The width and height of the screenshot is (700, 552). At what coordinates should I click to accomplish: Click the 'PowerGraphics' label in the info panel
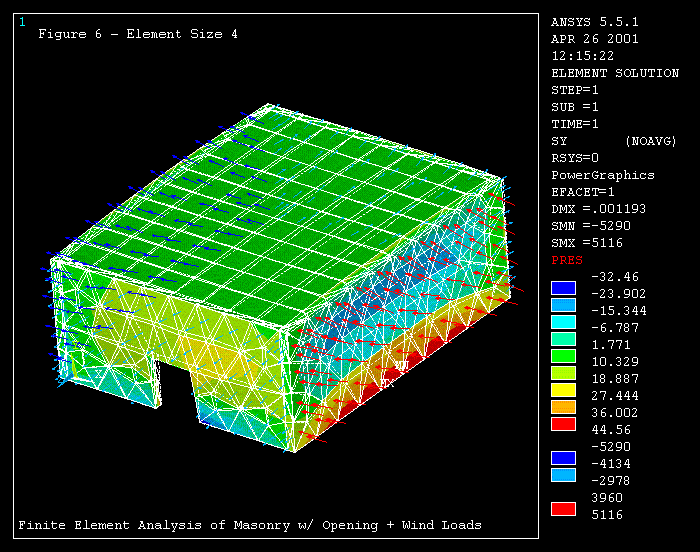click(603, 175)
